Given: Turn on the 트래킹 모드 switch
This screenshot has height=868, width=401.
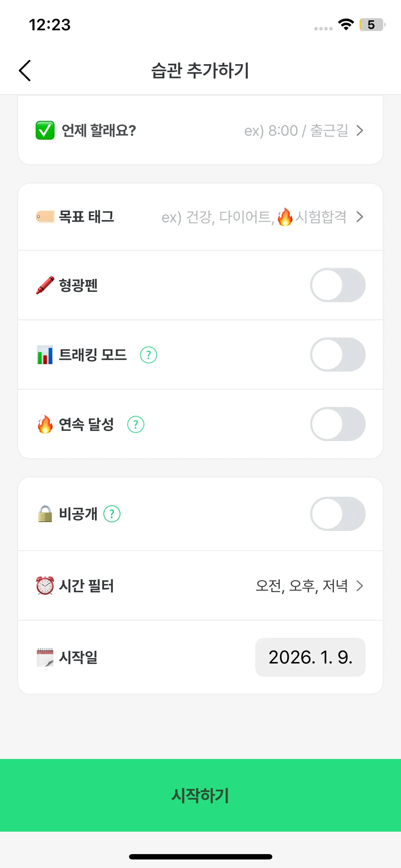Looking at the screenshot, I should 338,355.
